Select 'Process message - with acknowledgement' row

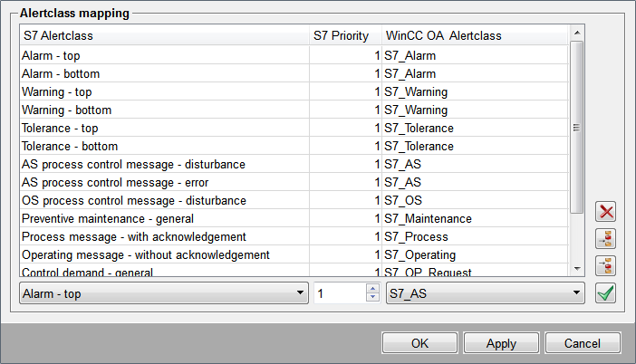[x=294, y=236]
